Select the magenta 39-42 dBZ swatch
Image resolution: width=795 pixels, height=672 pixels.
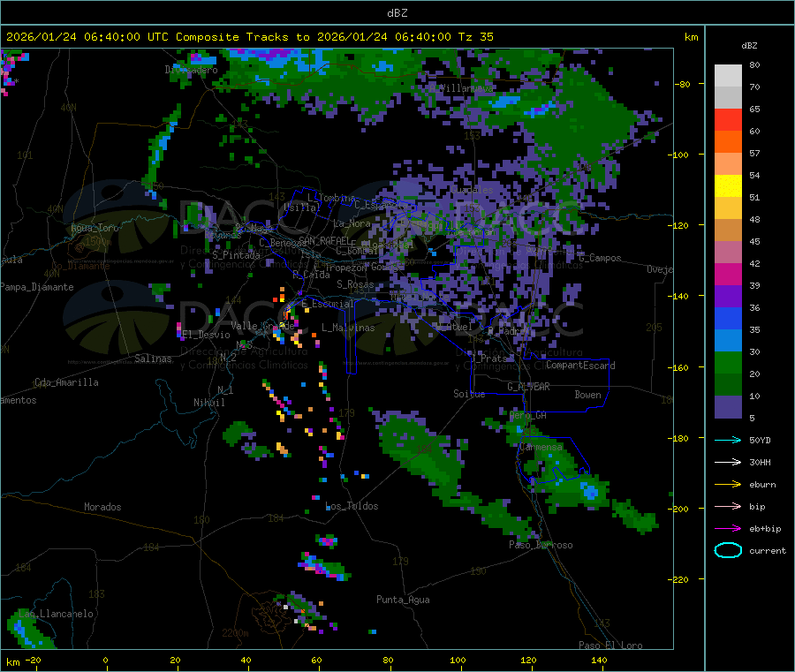[728, 274]
